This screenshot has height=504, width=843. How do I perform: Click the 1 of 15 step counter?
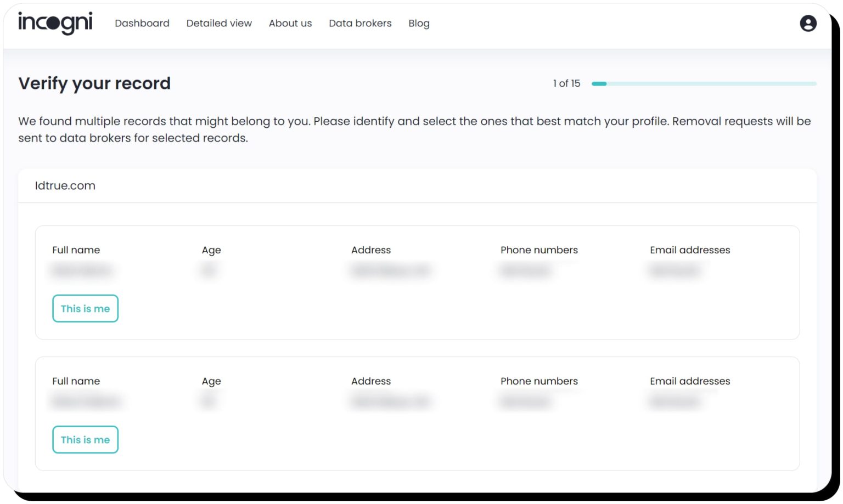(x=566, y=83)
